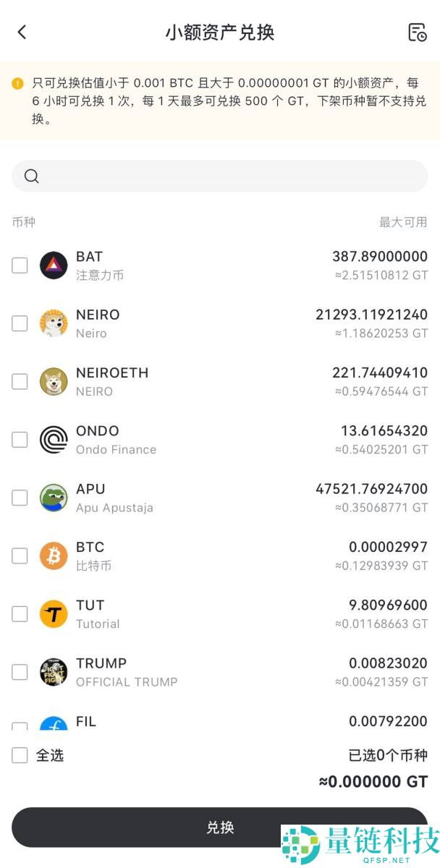Select the NEIRO asset checkbox
The image size is (440, 868).
(20, 323)
